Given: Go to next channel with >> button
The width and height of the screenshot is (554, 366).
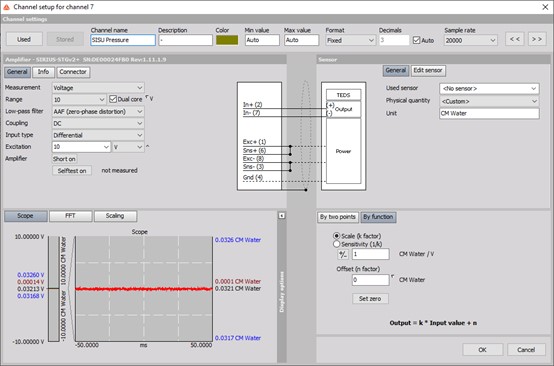Looking at the screenshot, I should (537, 39).
